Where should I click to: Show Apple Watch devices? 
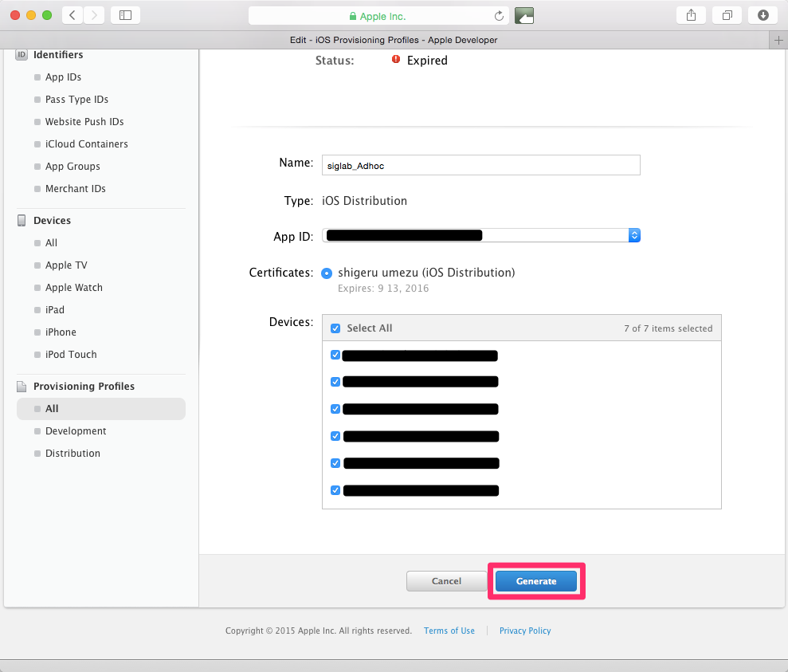(74, 288)
